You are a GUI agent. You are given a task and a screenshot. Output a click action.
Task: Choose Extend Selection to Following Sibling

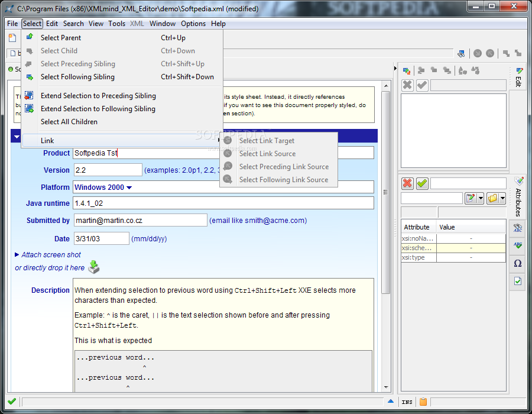point(122,109)
